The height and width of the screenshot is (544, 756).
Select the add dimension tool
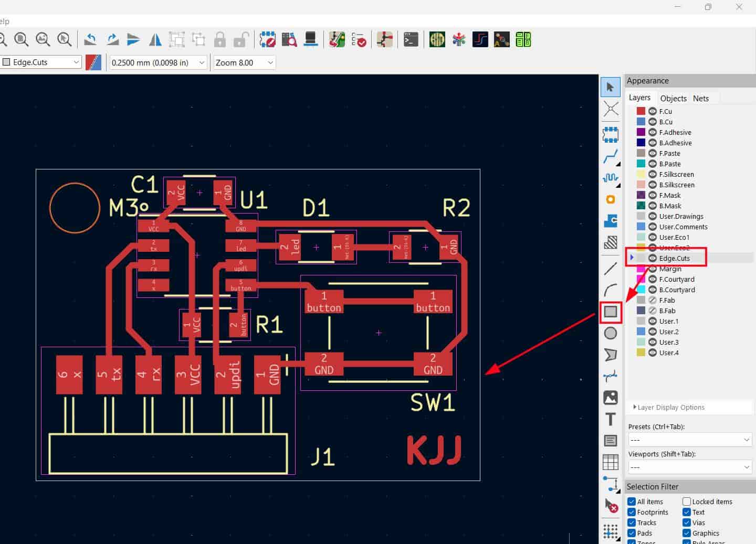pos(610,484)
